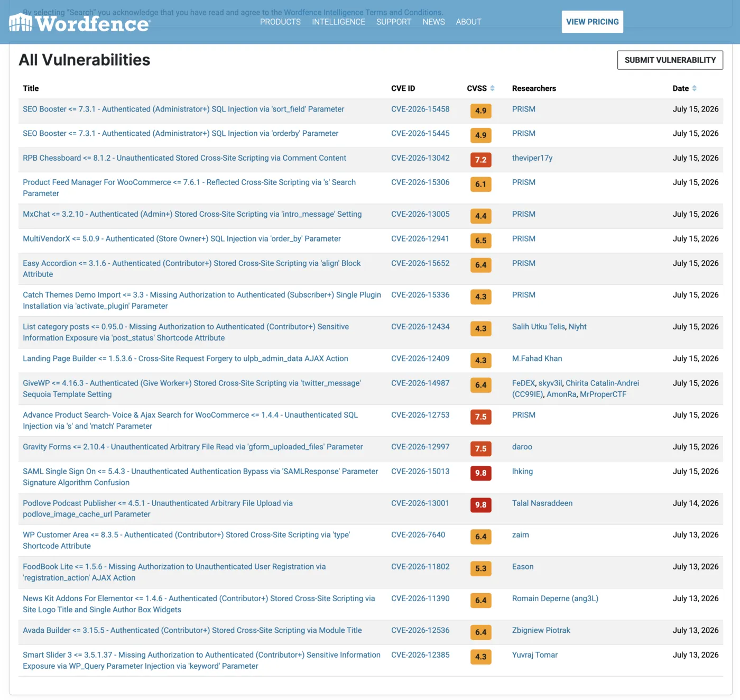
Task: Click CVE-2026-15306 link
Action: point(420,182)
